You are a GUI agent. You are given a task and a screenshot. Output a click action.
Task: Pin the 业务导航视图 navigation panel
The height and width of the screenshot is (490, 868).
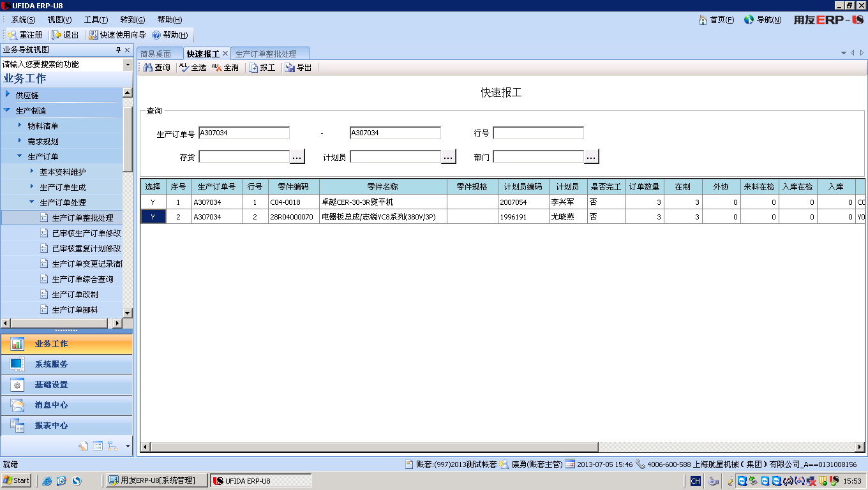point(118,50)
